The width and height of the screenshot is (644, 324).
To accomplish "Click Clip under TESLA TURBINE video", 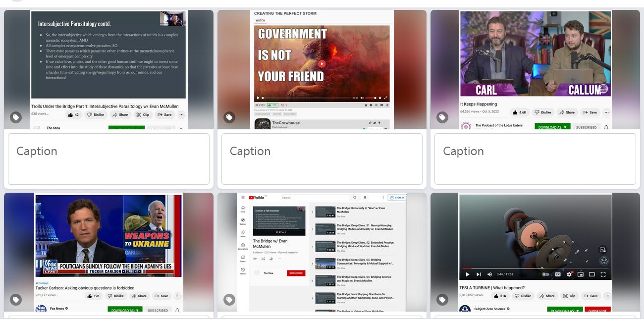I will click(x=569, y=296).
